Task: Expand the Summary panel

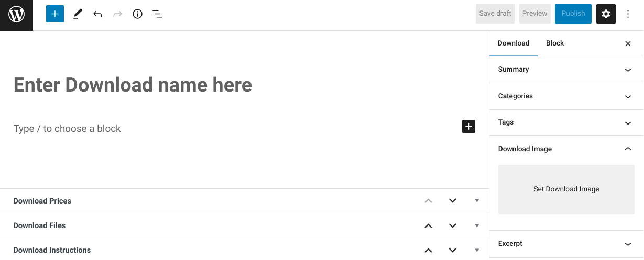Action: coord(566,70)
